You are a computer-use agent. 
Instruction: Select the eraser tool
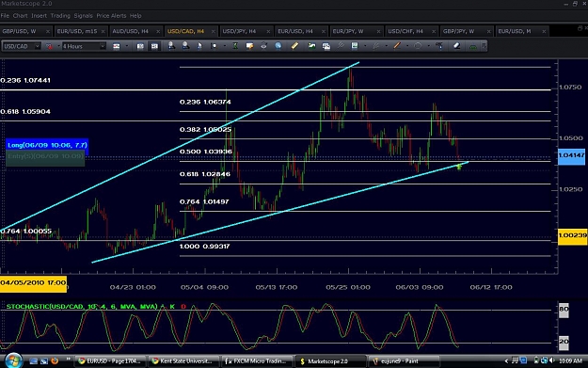tap(456, 46)
